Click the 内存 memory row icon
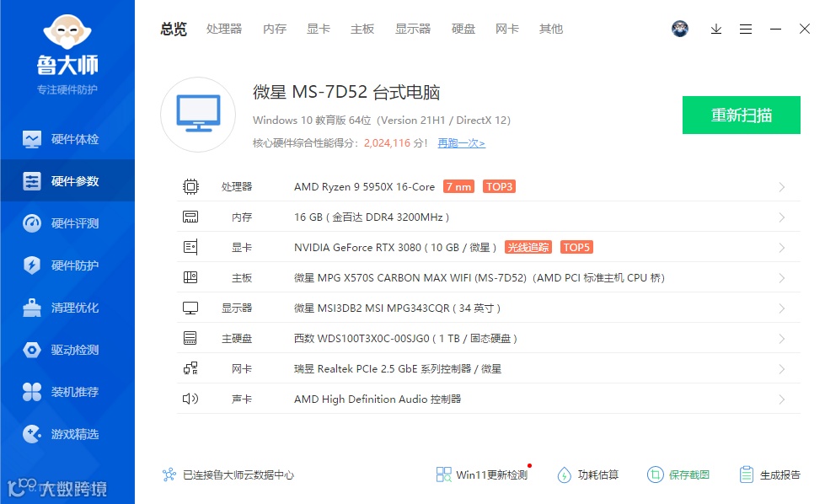This screenshot has width=825, height=504. point(190,217)
